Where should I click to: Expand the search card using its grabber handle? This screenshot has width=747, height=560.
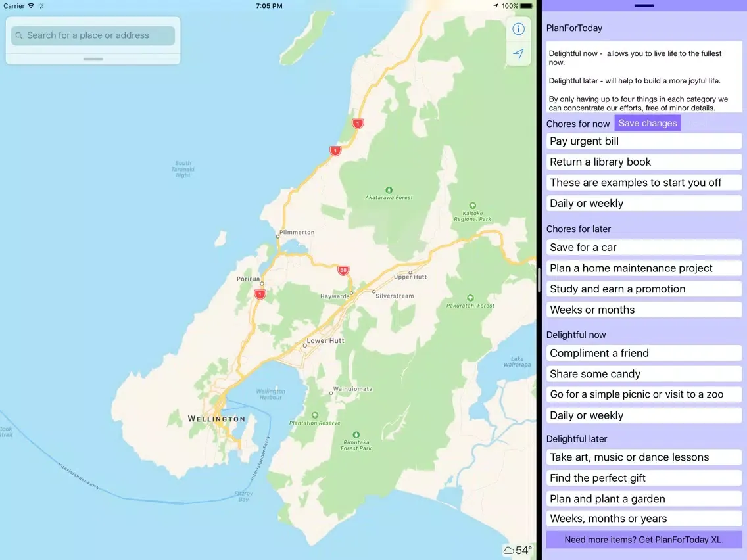pyautogui.click(x=93, y=59)
